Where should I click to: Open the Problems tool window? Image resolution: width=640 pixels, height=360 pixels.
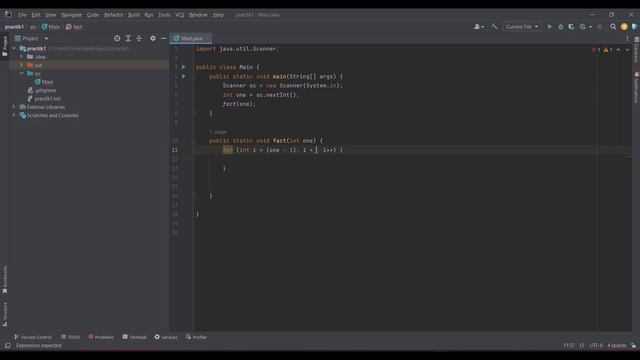[x=101, y=337]
